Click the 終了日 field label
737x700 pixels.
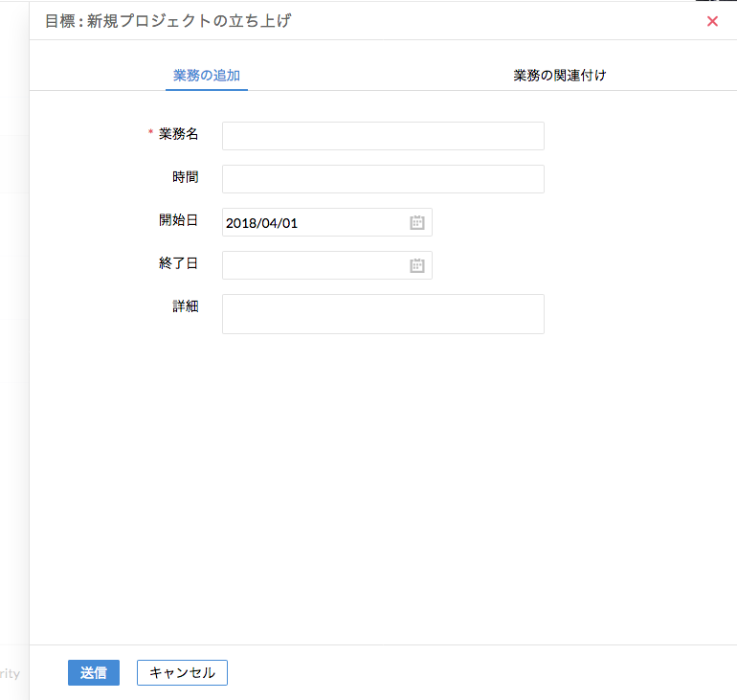(x=179, y=263)
